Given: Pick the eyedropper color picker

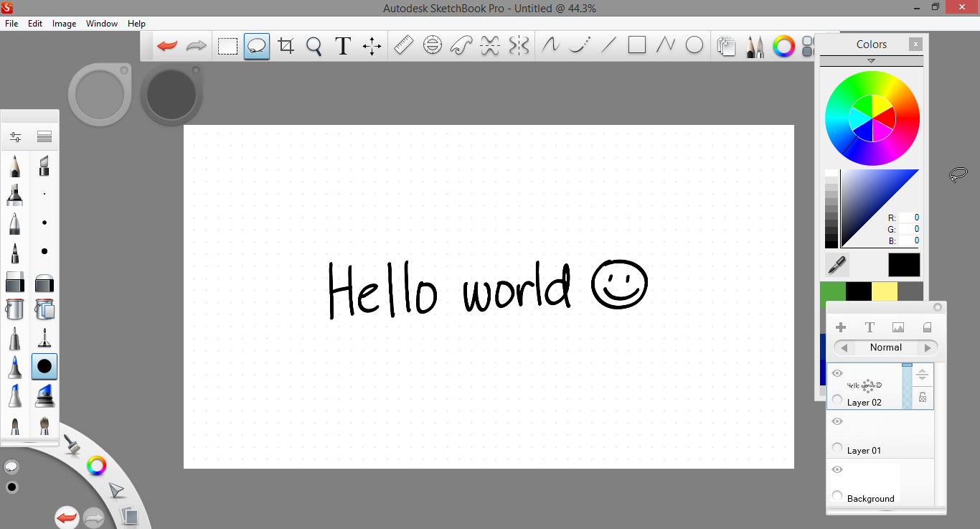Looking at the screenshot, I should pyautogui.click(x=837, y=265).
